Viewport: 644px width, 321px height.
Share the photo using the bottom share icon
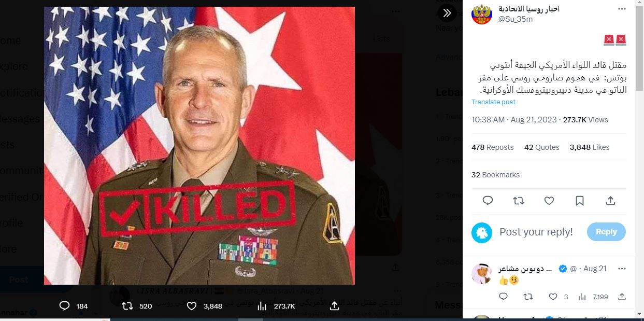coord(335,306)
